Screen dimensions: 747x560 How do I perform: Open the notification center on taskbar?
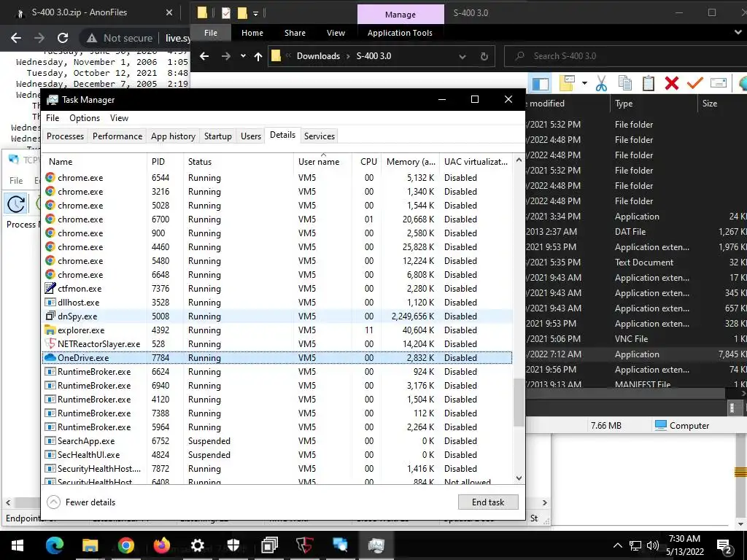click(x=724, y=545)
